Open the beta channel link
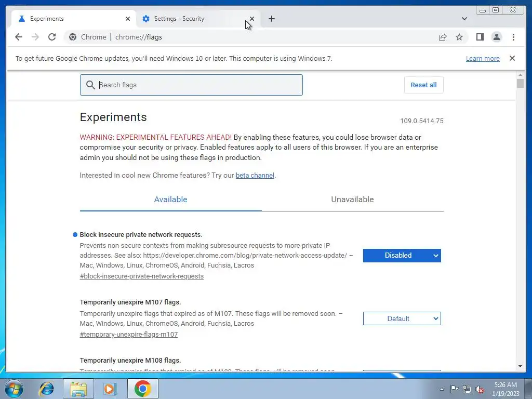The image size is (532, 399). pos(255,176)
